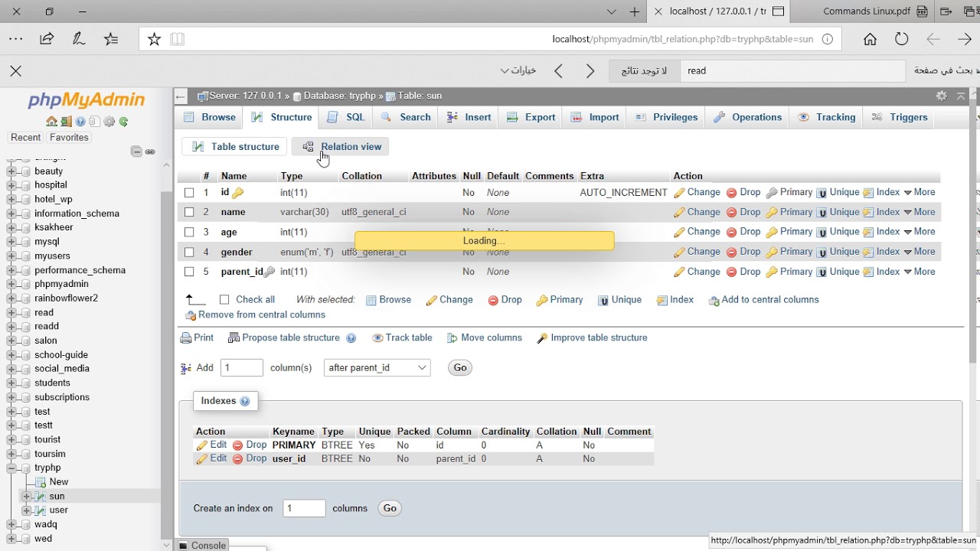This screenshot has width=980, height=551.
Task: Reload navigation panel green arrow icon
Action: [x=123, y=122]
